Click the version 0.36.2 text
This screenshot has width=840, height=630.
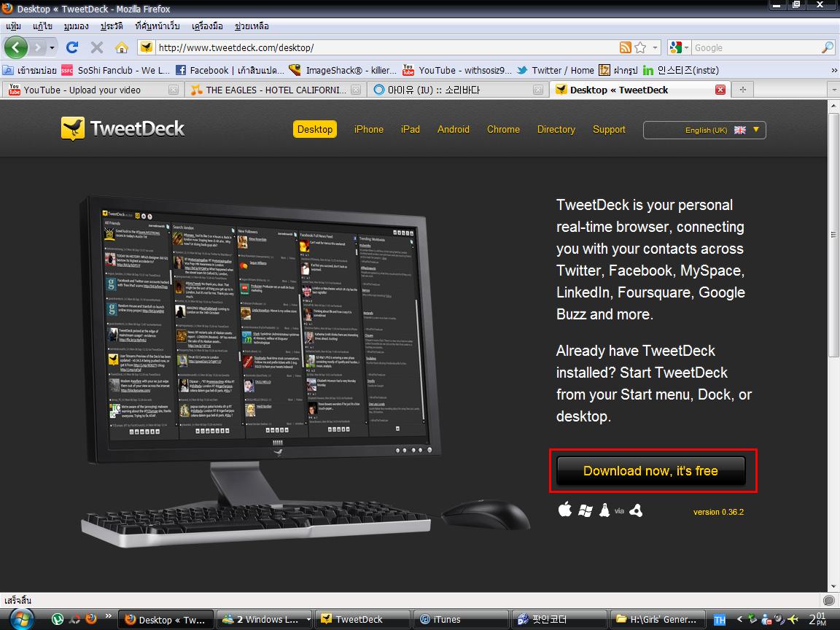click(x=718, y=512)
